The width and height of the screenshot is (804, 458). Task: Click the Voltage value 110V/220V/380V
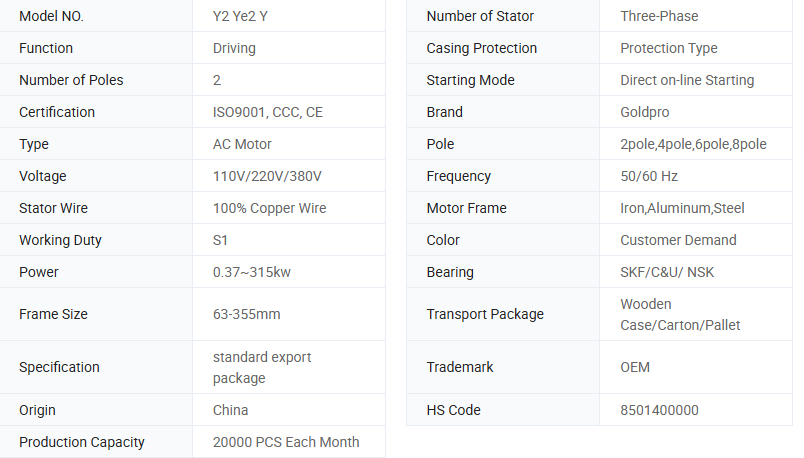pyautogui.click(x=267, y=176)
